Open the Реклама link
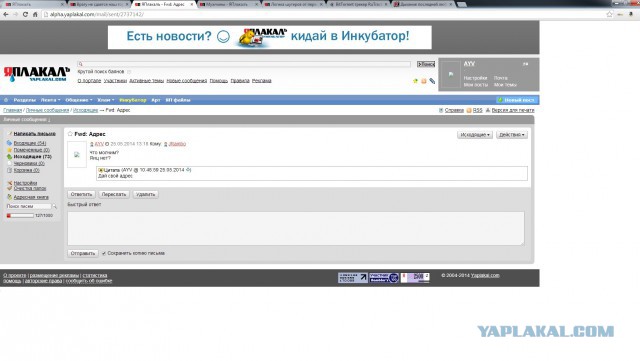The width and height of the screenshot is (640, 361). click(262, 81)
